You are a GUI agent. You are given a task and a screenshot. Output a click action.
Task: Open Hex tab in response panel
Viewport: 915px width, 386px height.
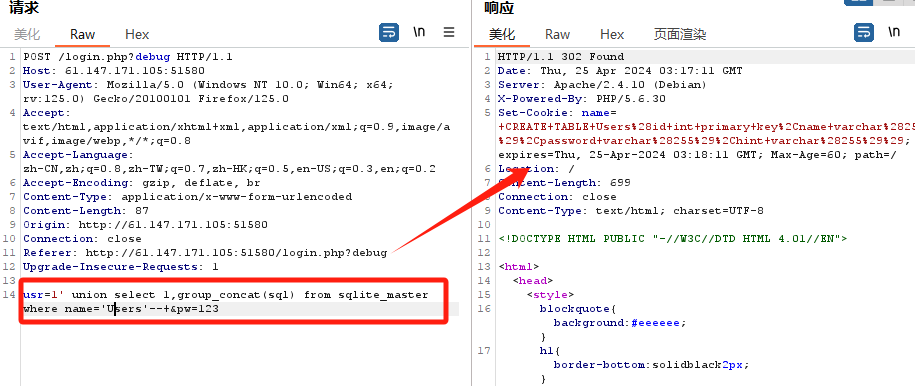click(x=612, y=34)
